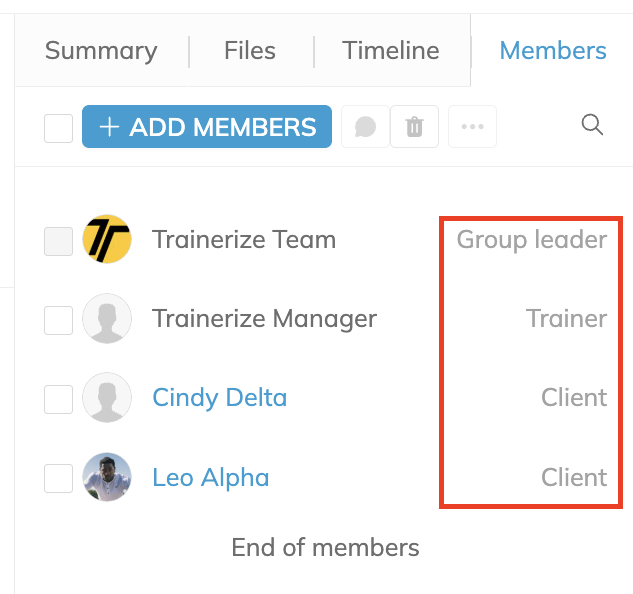The image size is (633, 594).
Task: Click the trash delete icon
Action: tap(414, 127)
